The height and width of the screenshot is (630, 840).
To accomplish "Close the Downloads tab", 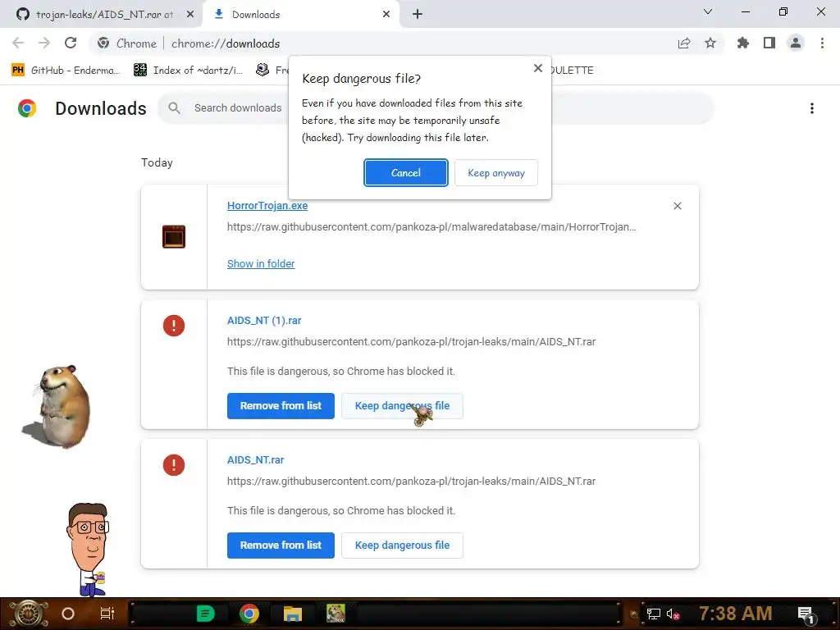I will pos(386,15).
